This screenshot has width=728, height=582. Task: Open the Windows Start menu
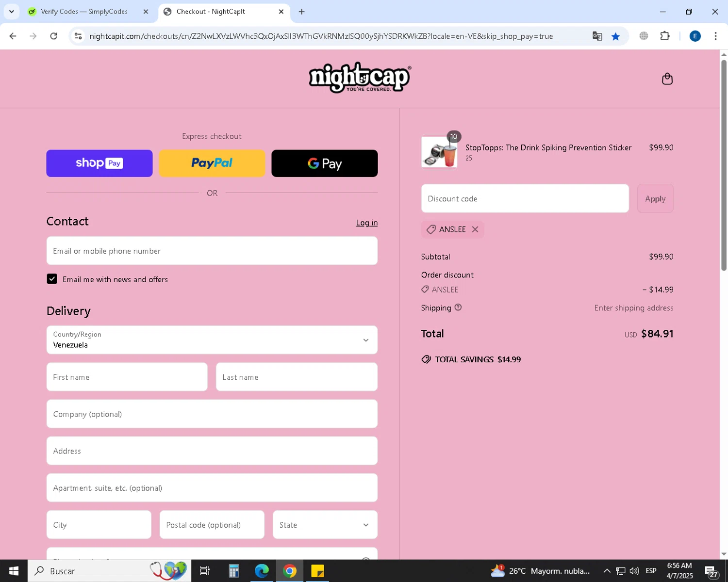(14, 571)
